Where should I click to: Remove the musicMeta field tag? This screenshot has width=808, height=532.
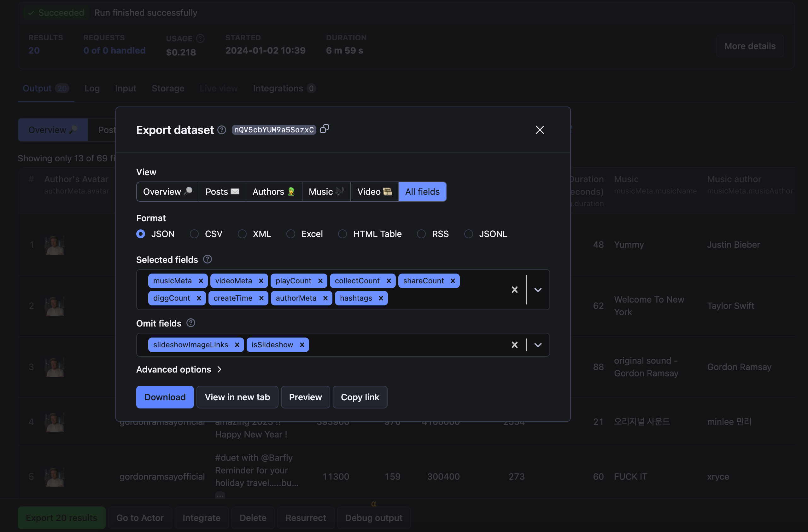click(x=201, y=280)
